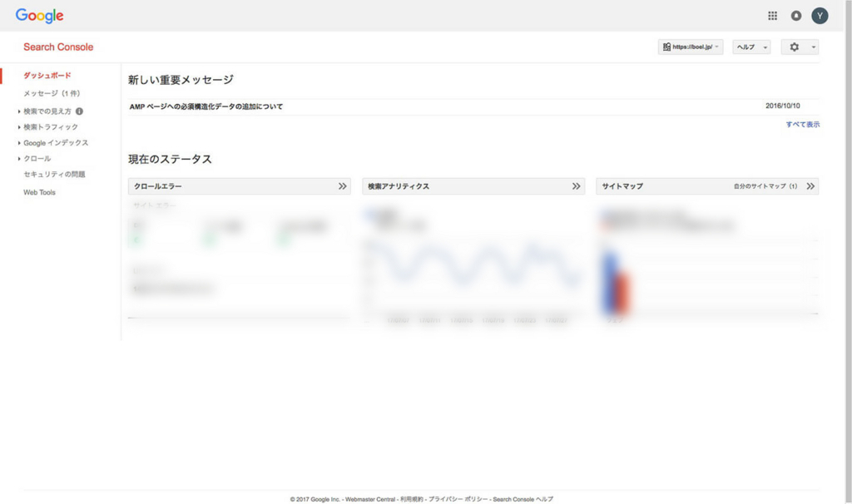Click the blurred search analytics chart
The image size is (852, 504).
473,266
